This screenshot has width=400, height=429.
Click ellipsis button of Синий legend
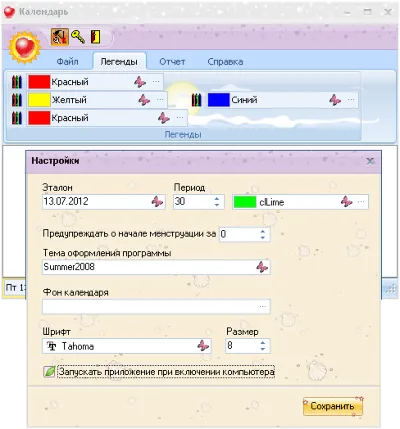[x=351, y=100]
